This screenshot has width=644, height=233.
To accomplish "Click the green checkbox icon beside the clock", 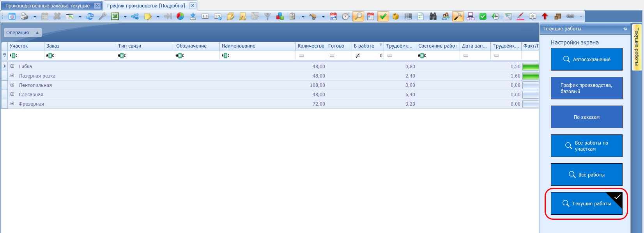I will click(x=483, y=16).
